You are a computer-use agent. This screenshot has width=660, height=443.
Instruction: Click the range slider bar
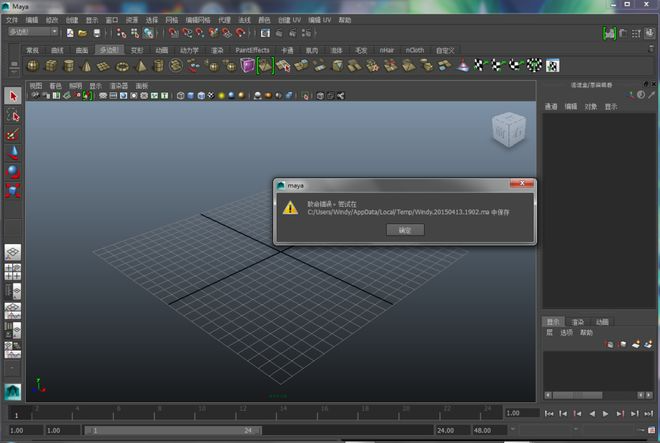tap(173, 430)
